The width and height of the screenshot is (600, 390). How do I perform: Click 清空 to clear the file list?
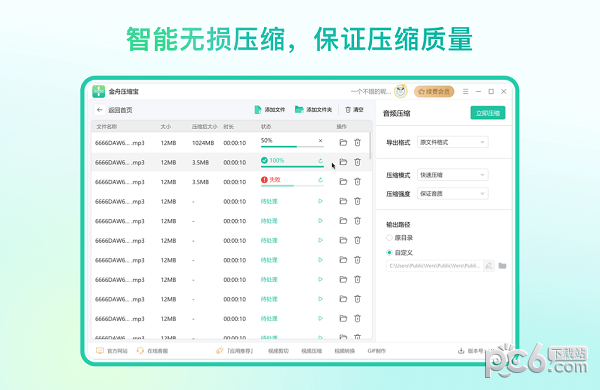tap(354, 110)
